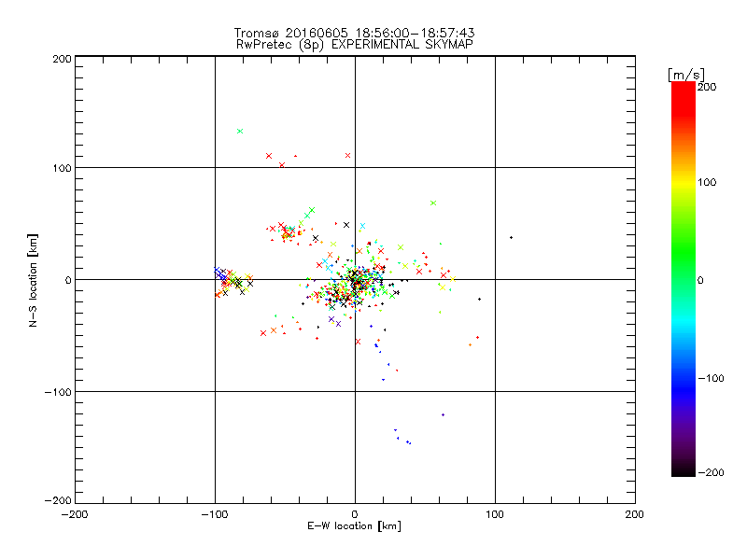Click the green X marker near top left
The image size is (747, 560).
240,131
